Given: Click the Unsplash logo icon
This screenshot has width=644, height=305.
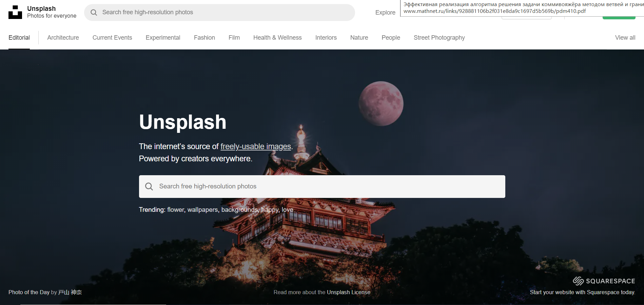Looking at the screenshot, I should [x=15, y=12].
